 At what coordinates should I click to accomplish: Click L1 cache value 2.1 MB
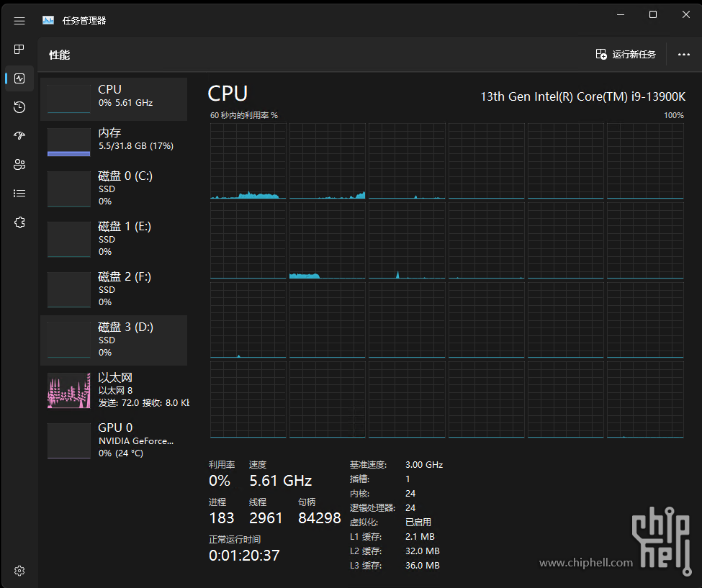[420, 536]
